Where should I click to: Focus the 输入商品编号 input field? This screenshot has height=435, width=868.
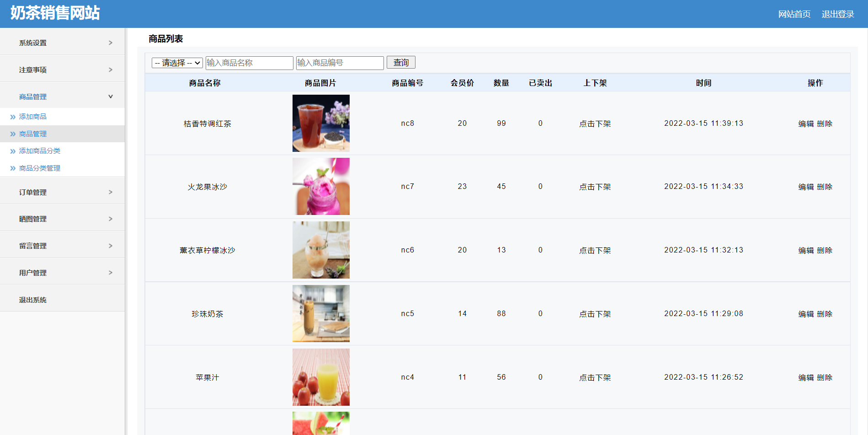click(340, 63)
